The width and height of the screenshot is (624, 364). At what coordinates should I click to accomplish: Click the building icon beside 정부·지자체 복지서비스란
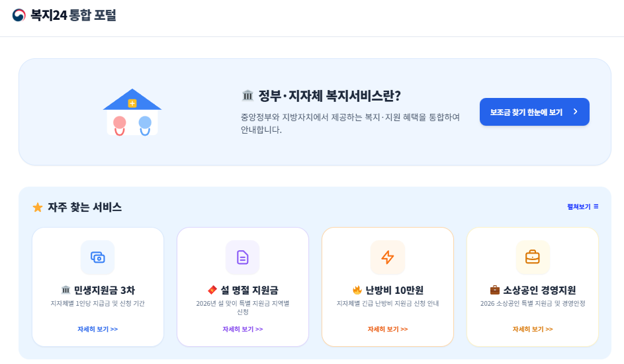point(248,96)
